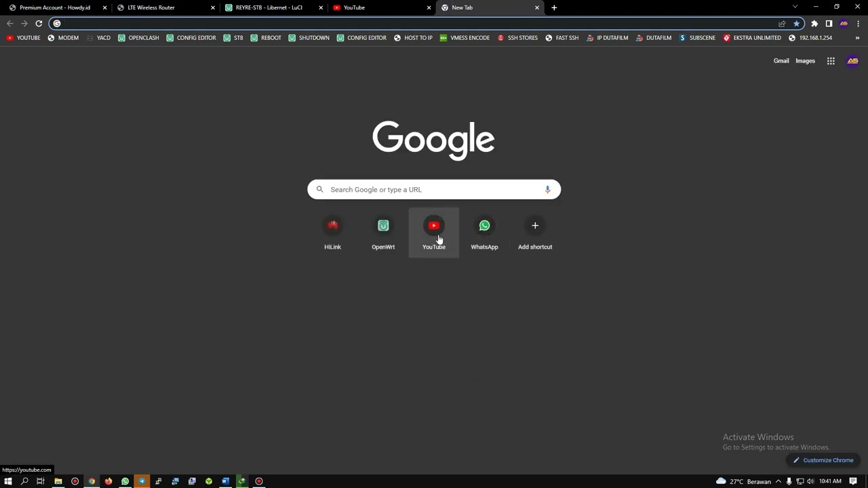Select the New Tab tab
Screen dimensions: 868x488
pos(490,7)
